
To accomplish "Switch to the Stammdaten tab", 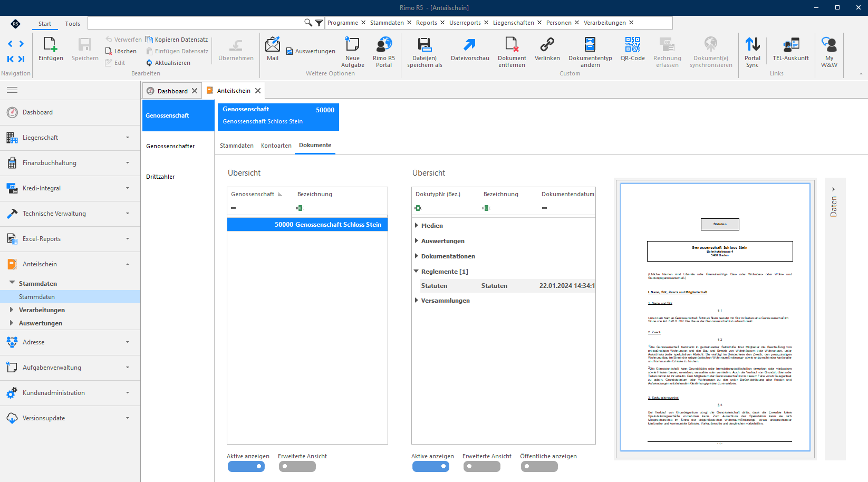I will click(x=237, y=146).
